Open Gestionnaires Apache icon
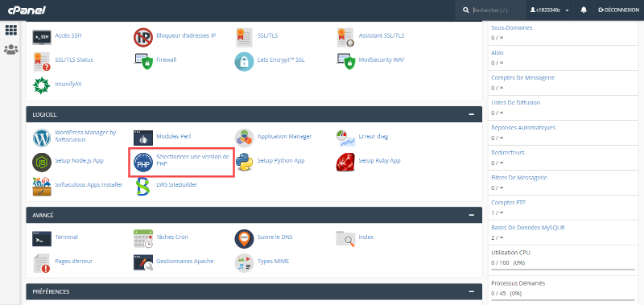Image resolution: width=644 pixels, height=305 pixels. 143,262
